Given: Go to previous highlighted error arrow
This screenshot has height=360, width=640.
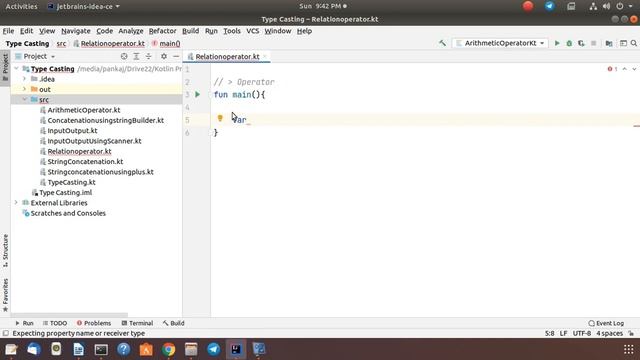Looking at the screenshot, I should click(x=624, y=69).
